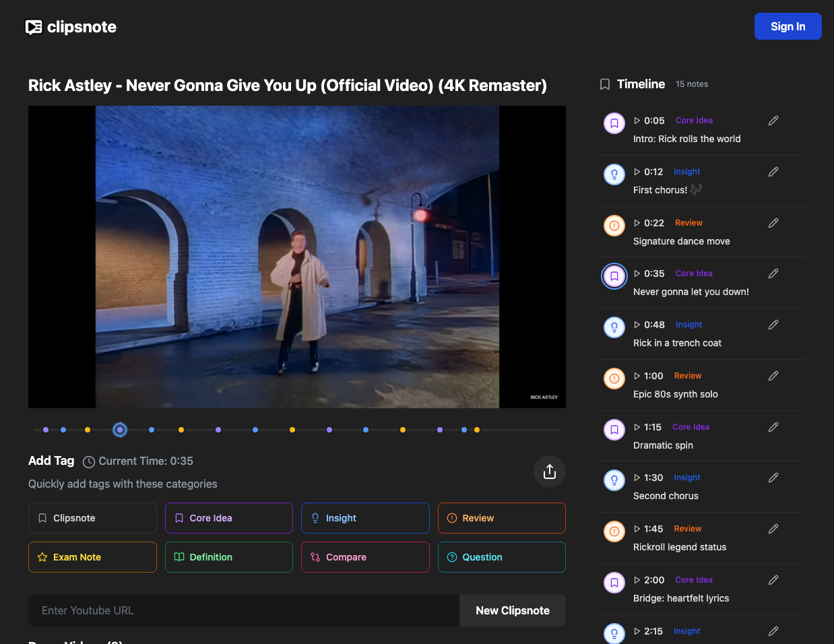834x644 pixels.
Task: Click pencil icon for Dramatic spin
Action: (773, 427)
